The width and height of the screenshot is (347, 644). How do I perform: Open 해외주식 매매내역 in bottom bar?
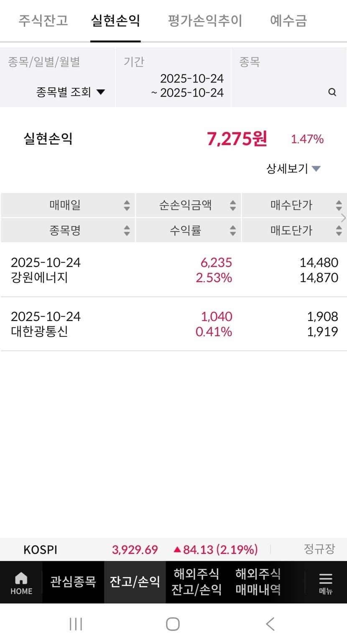click(258, 582)
